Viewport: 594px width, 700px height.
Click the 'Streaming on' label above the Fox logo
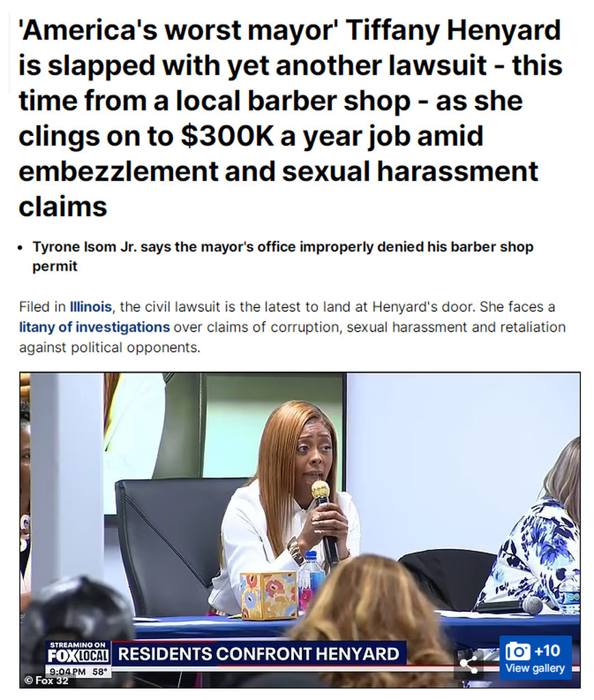[x=78, y=645]
